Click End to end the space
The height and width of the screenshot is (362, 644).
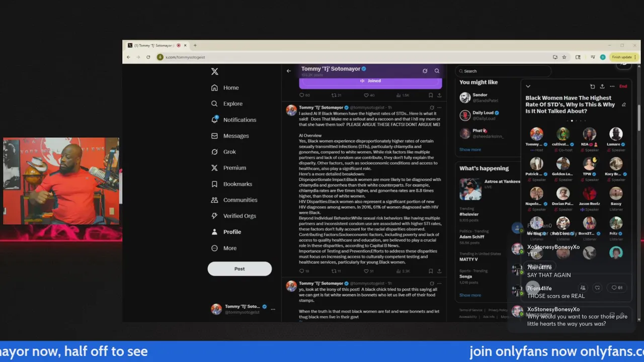tap(623, 86)
